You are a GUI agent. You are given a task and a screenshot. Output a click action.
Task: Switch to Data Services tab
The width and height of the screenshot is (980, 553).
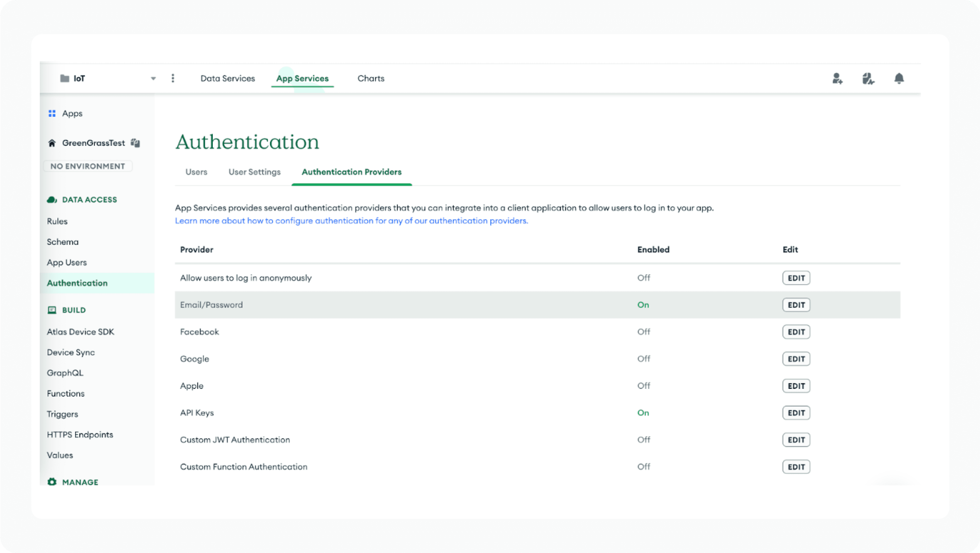coord(227,78)
